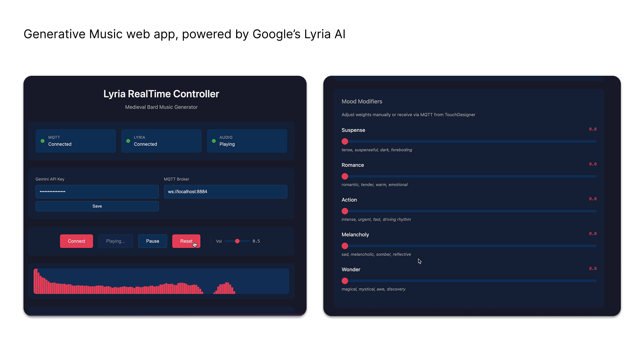Click the Vol slider handle

(x=237, y=241)
